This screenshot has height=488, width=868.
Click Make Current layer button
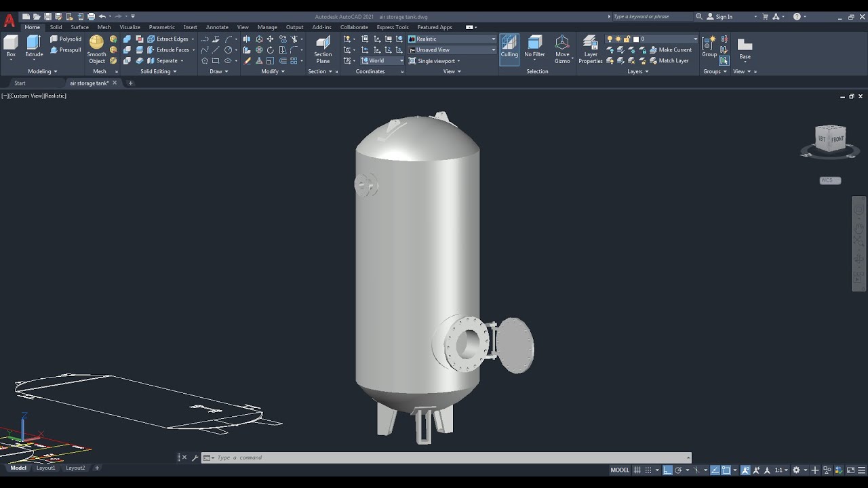671,50
